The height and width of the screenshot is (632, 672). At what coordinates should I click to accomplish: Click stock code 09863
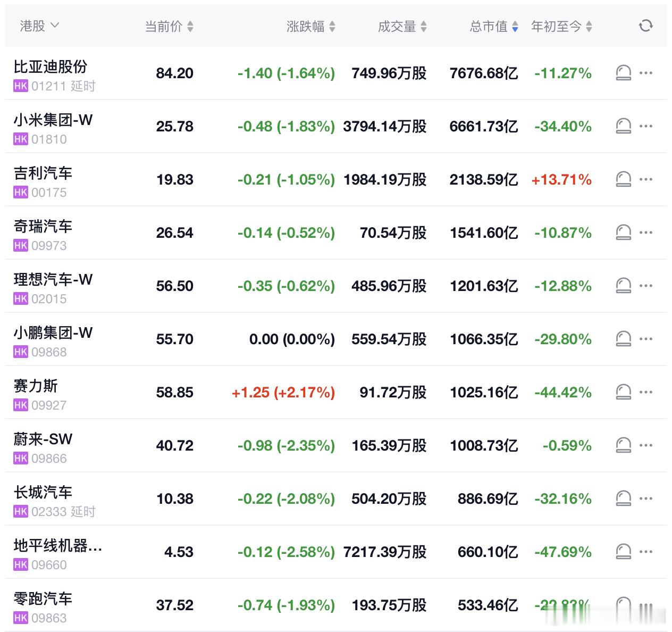49,618
